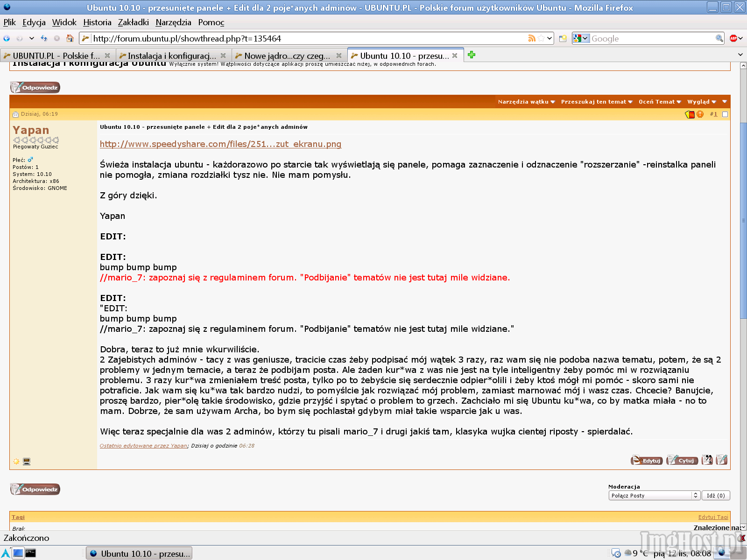Image resolution: width=747 pixels, height=560 pixels.
Task: Open the Home page icon
Action: tap(70, 38)
